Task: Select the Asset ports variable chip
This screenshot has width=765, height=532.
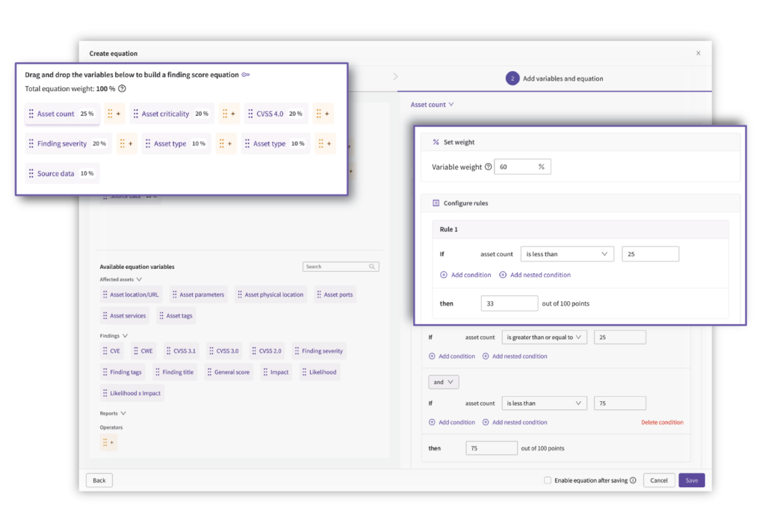Action: pyautogui.click(x=335, y=295)
